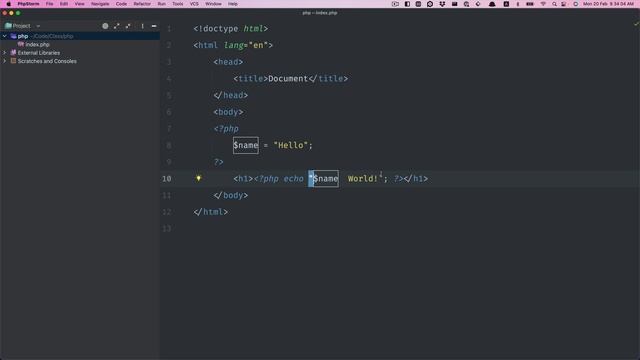The height and width of the screenshot is (360, 640).
Task: Open the VCS menu
Action: click(194, 4)
